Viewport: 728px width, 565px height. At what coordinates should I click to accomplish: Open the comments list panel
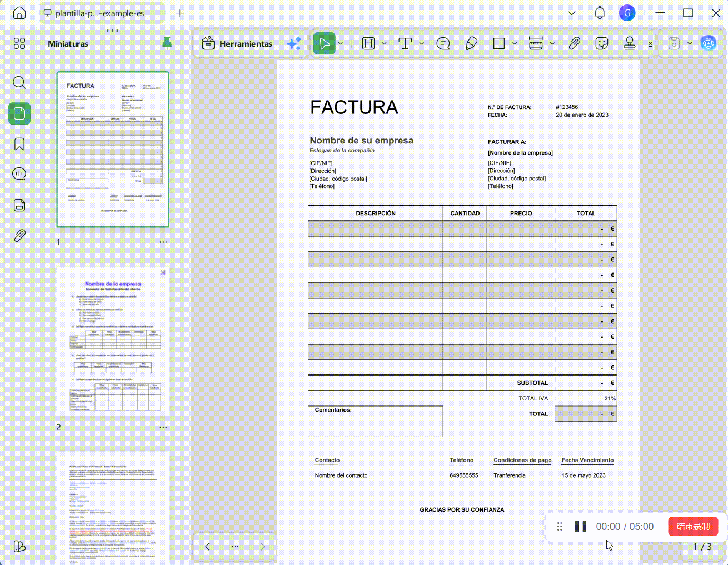click(19, 174)
